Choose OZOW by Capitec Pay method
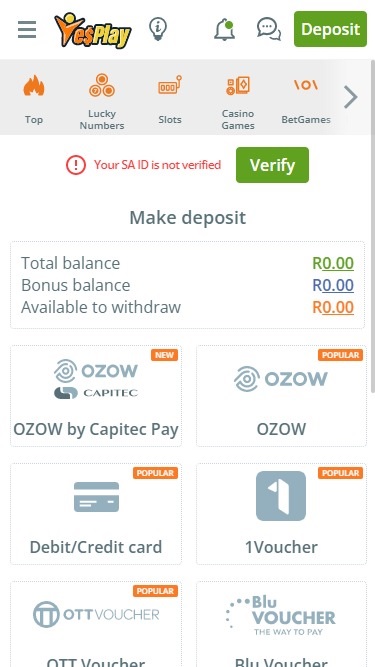This screenshot has width=375, height=667. 96,396
